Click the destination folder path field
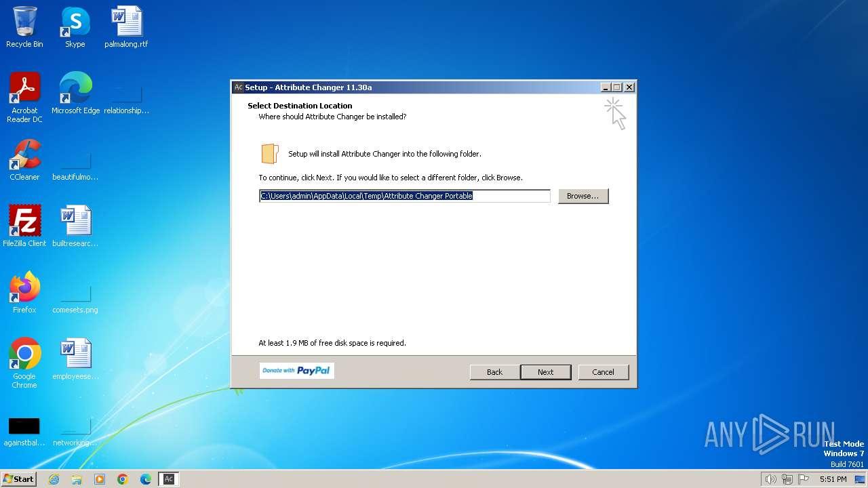 pyautogui.click(x=405, y=196)
